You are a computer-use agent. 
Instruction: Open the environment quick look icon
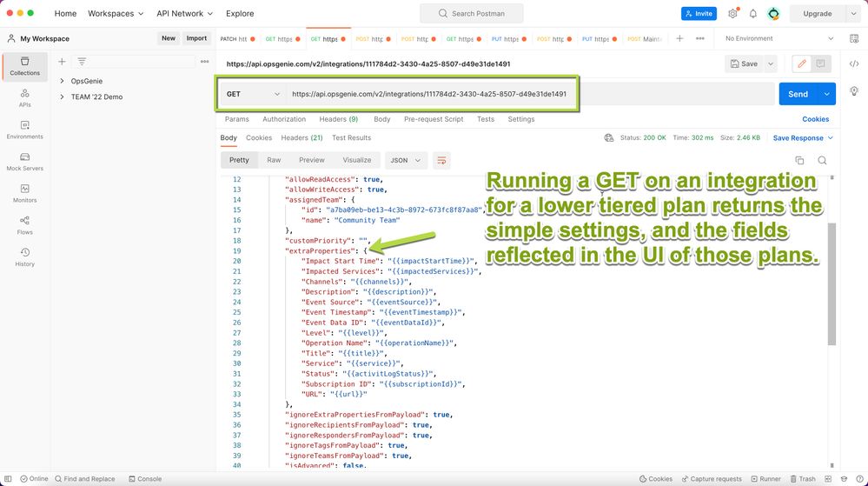(854, 38)
